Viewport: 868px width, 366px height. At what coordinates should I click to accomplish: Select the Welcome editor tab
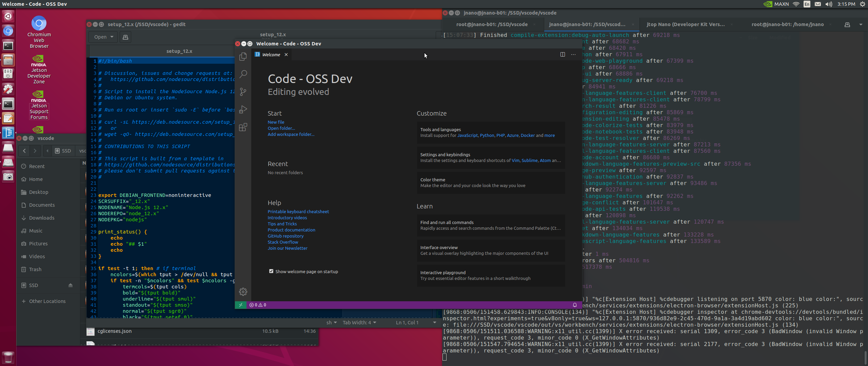[x=271, y=55]
